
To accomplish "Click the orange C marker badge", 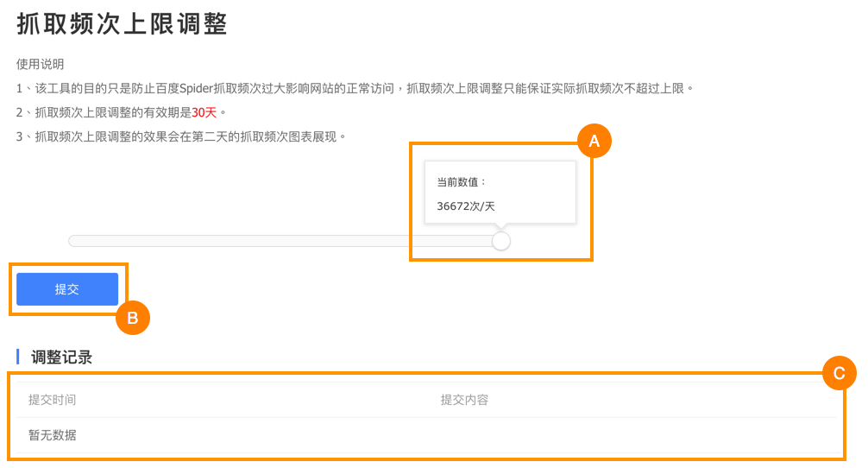I will pos(839,373).
